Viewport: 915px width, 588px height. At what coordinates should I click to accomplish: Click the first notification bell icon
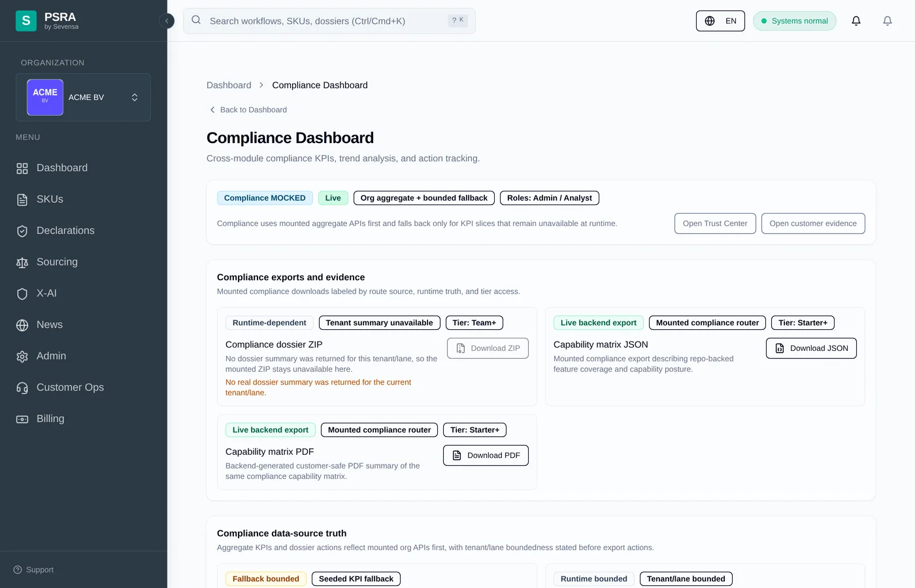point(856,21)
